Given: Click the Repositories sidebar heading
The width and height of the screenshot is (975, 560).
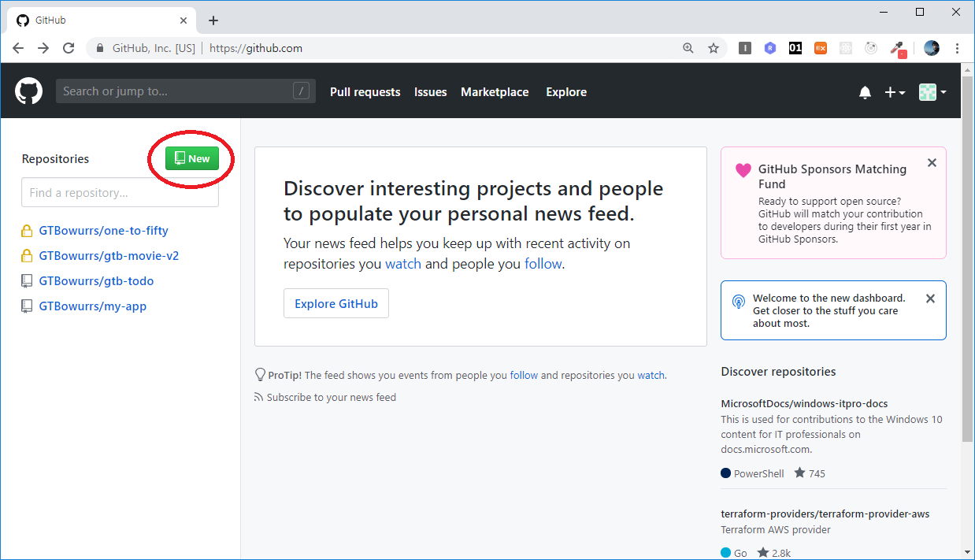Looking at the screenshot, I should pyautogui.click(x=55, y=159).
